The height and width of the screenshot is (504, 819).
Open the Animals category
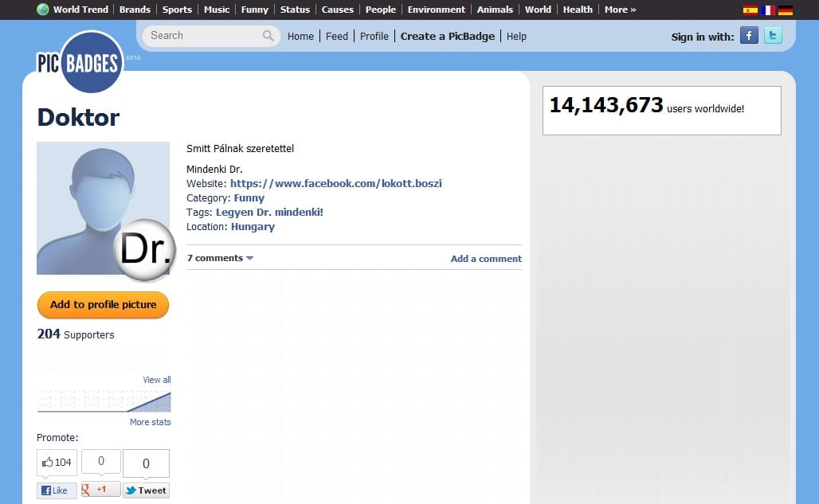click(x=495, y=10)
